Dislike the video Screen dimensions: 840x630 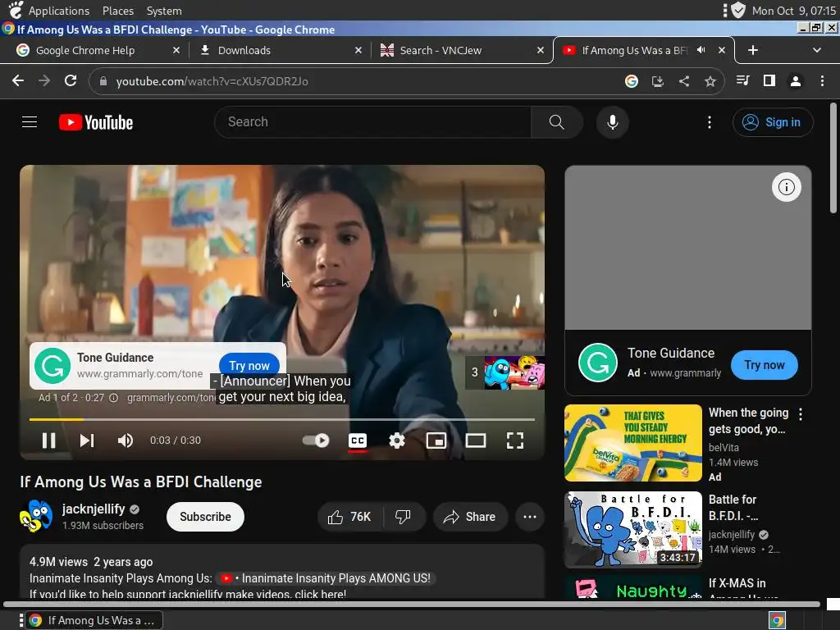403,517
